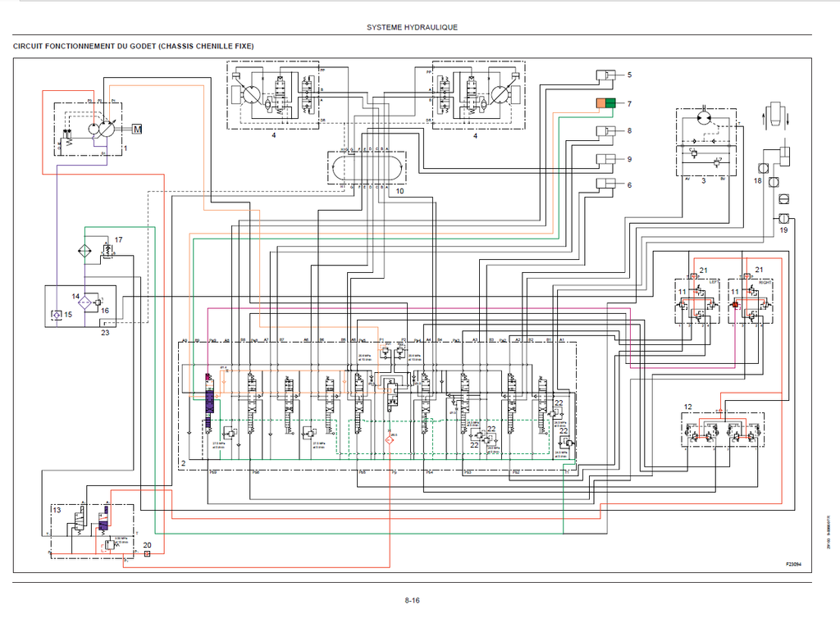Click the page number "8-16"
The image size is (840, 623).
tap(412, 600)
